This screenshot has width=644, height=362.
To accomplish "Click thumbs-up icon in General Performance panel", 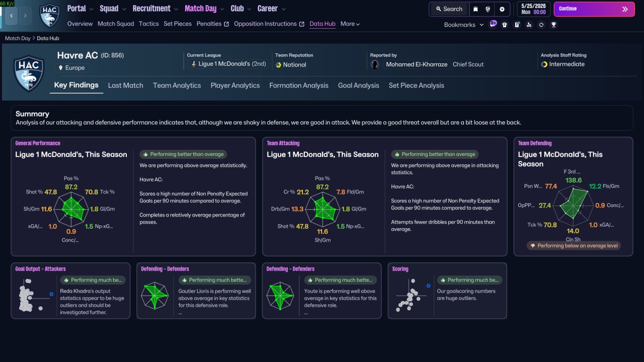I will tap(145, 154).
